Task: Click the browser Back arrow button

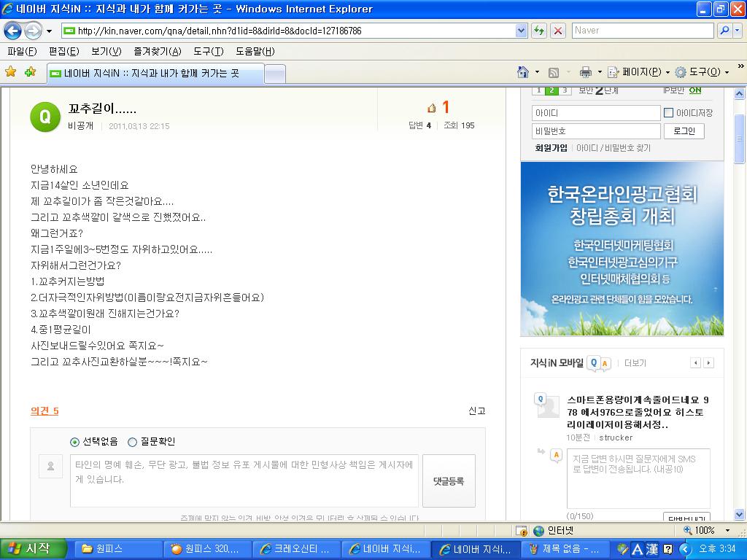Action: [12, 31]
